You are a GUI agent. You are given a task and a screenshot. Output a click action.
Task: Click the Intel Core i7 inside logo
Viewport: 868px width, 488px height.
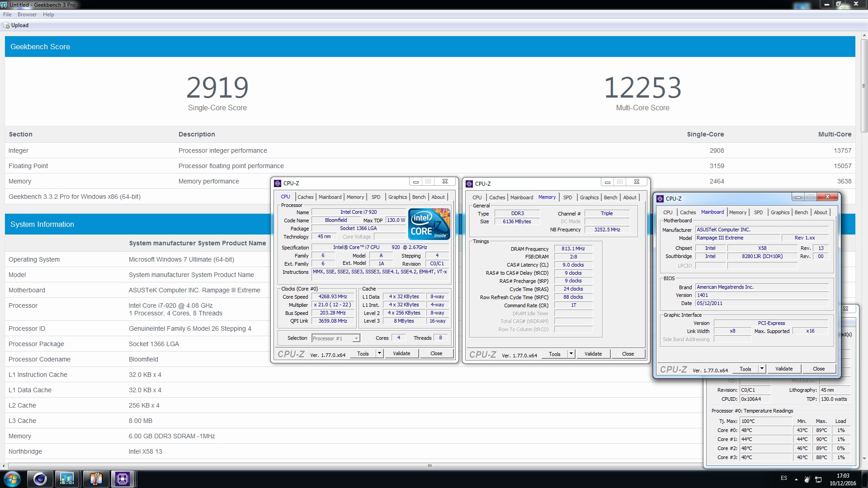(x=429, y=224)
